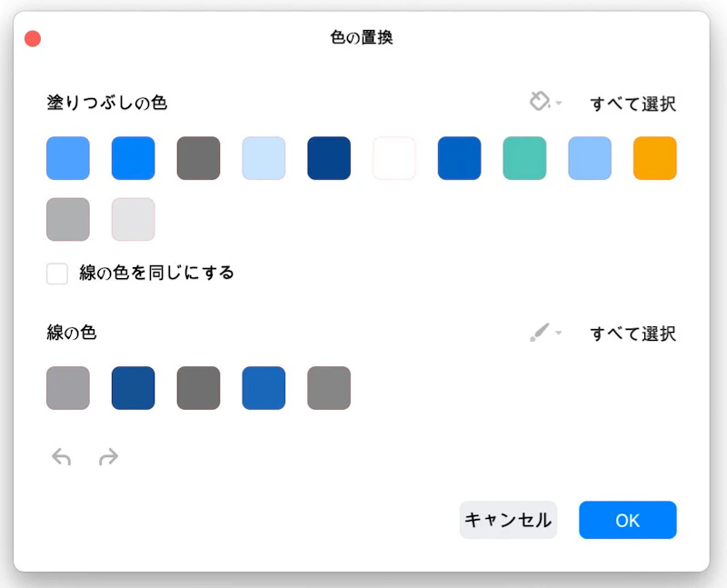The height and width of the screenshot is (588, 727).
Task: Select the light gray swatch in the second fill row
Action: coord(133,219)
